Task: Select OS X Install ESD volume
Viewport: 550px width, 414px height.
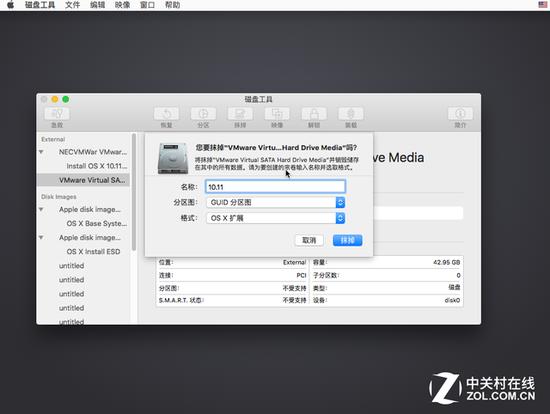Action: (93, 252)
